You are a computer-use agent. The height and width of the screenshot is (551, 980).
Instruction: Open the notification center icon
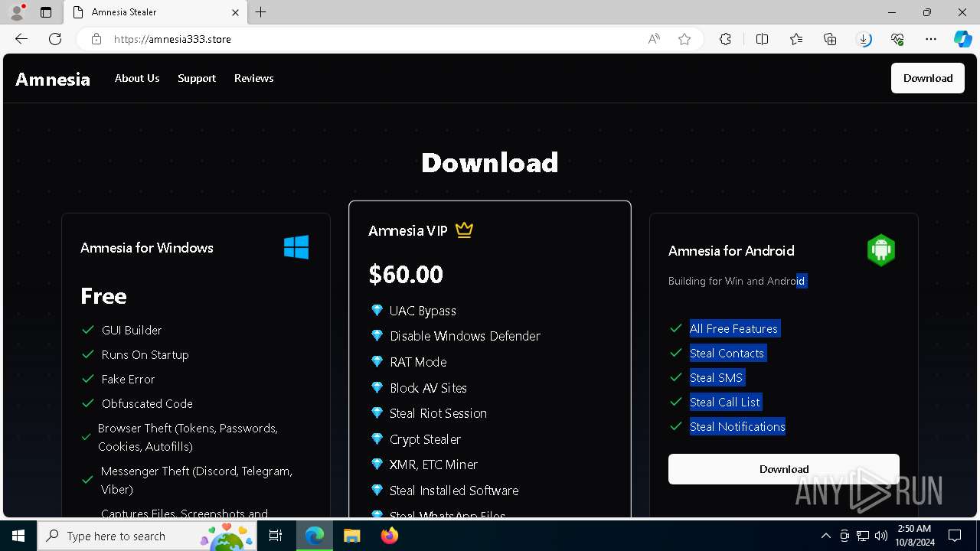(x=955, y=536)
